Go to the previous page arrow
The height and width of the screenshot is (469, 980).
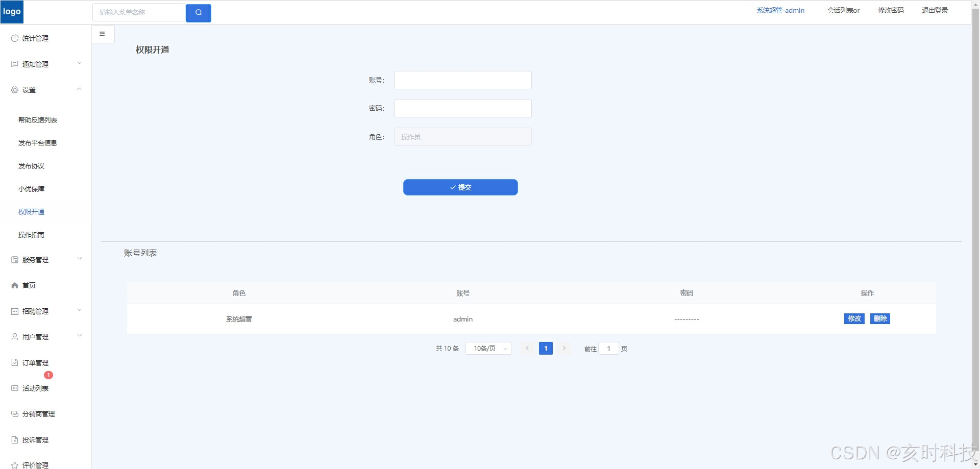[x=527, y=349]
